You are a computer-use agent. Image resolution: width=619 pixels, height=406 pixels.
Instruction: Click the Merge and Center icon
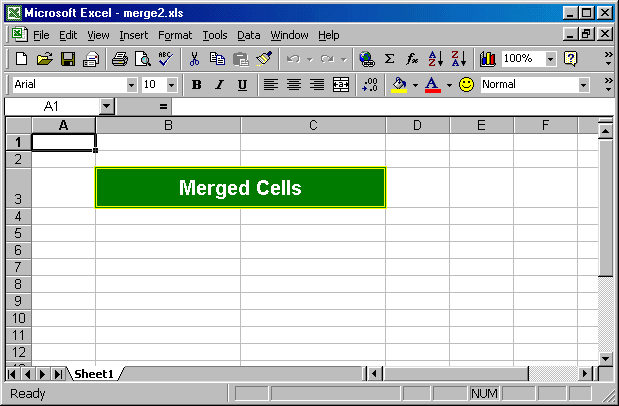pos(342,85)
